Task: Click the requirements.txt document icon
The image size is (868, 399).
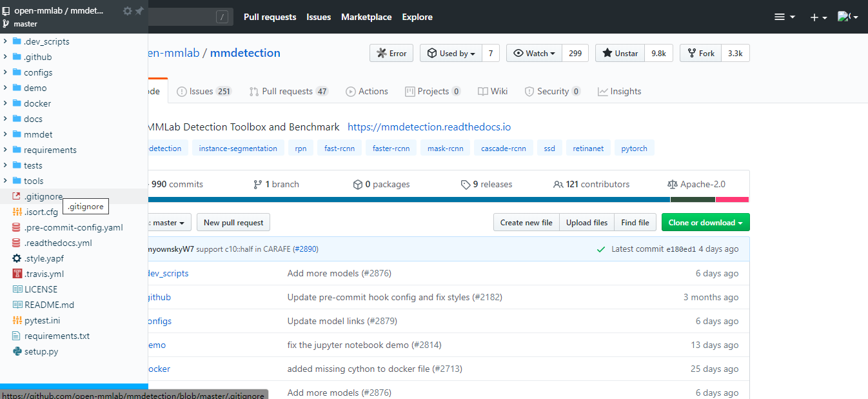Action: [17, 336]
